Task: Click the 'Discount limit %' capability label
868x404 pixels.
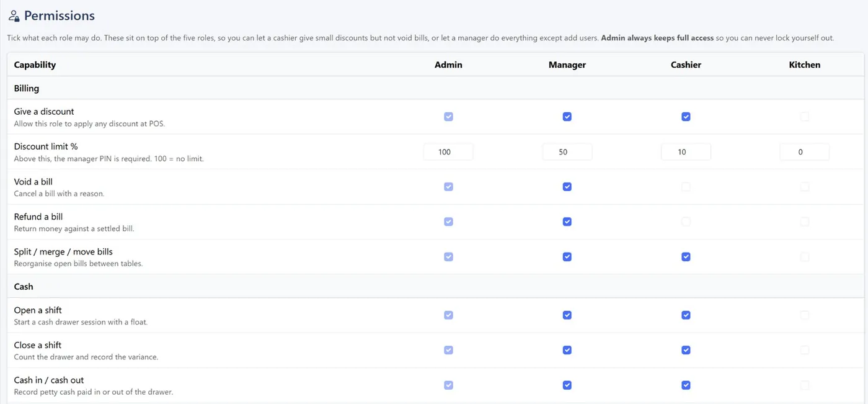Action: pyautogui.click(x=46, y=146)
